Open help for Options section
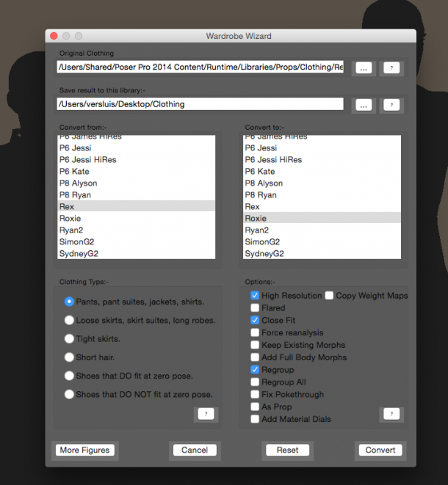 (391, 414)
